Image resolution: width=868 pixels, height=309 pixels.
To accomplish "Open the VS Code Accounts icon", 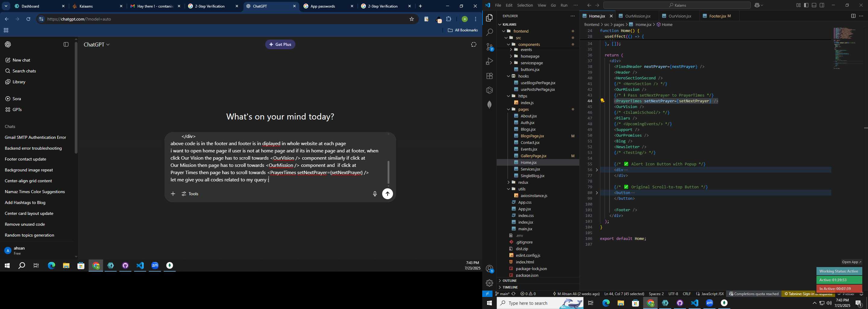I will pos(489,269).
